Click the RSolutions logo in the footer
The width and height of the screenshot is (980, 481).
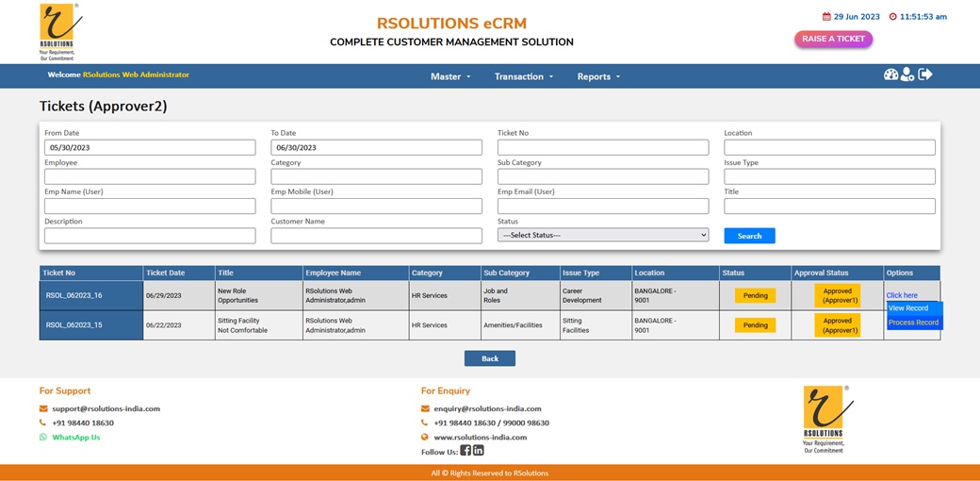click(824, 420)
